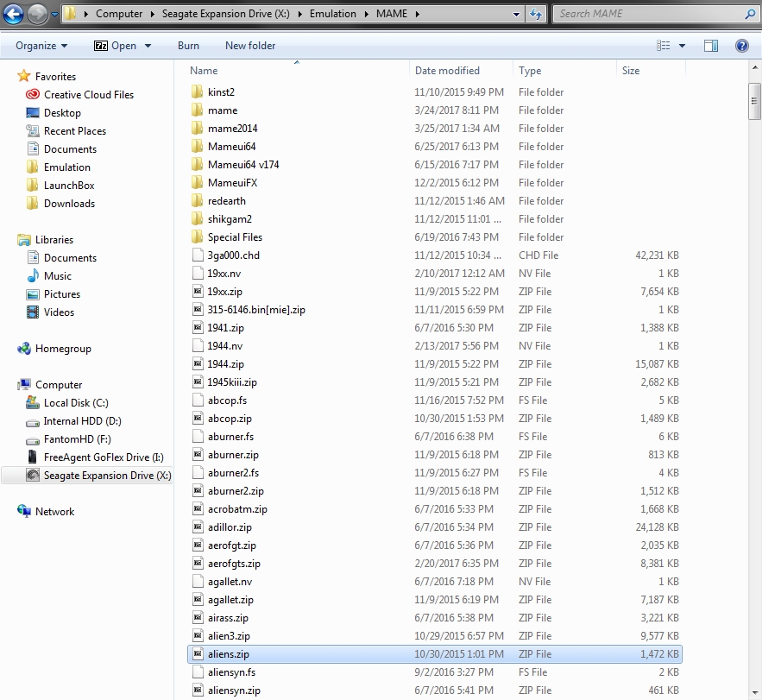Click the refresh button beside address bar

click(536, 14)
